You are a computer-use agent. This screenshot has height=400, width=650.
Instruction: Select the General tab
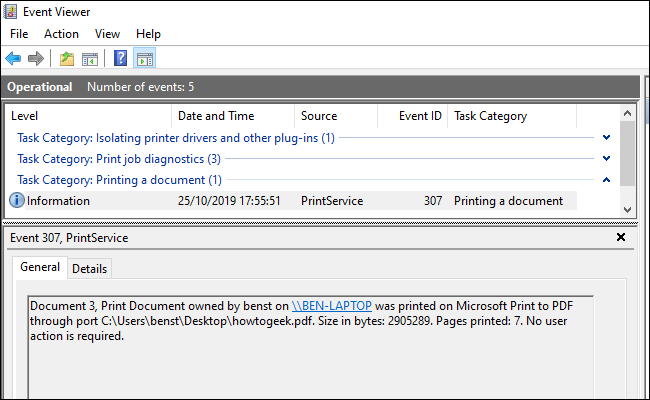coord(40,267)
